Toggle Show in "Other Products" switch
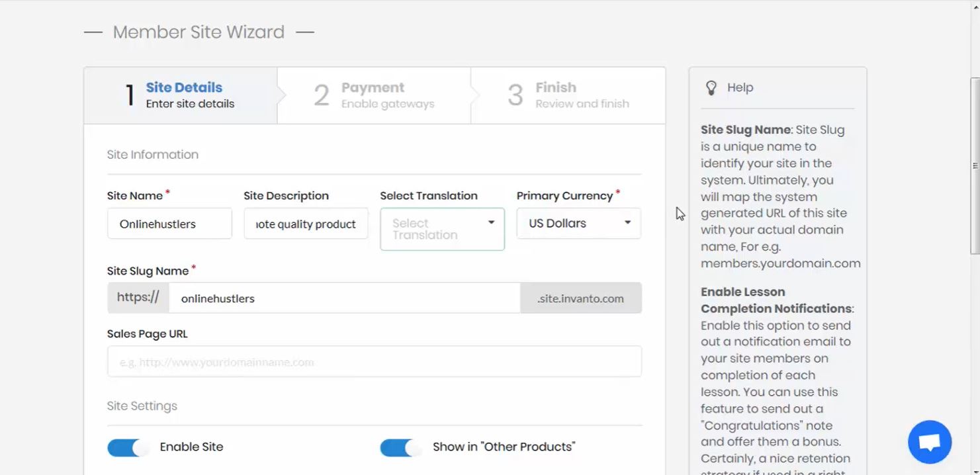 pos(401,447)
